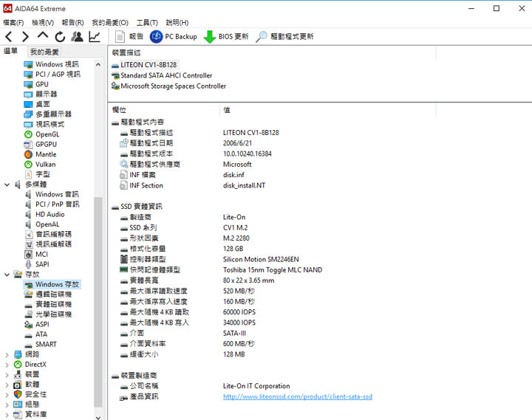Click the BIOS 更新 green arrow button
This screenshot has width=532, height=420.
point(226,37)
